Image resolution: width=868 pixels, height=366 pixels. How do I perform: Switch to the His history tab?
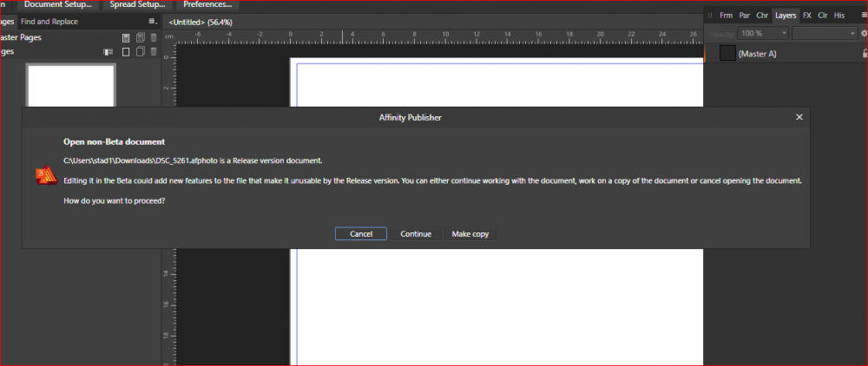tap(839, 15)
